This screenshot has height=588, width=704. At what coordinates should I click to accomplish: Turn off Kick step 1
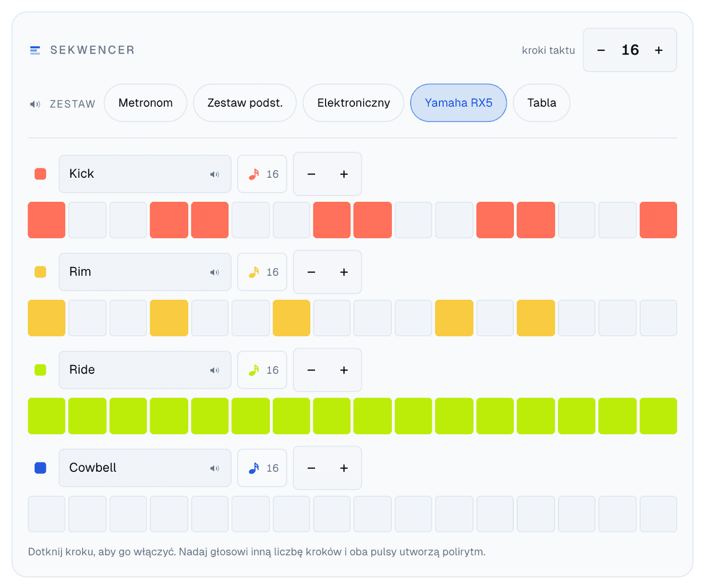point(47,220)
